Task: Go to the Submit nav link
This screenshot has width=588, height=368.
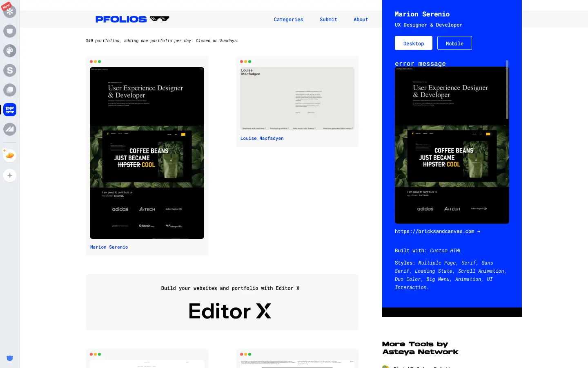Action: (328, 20)
